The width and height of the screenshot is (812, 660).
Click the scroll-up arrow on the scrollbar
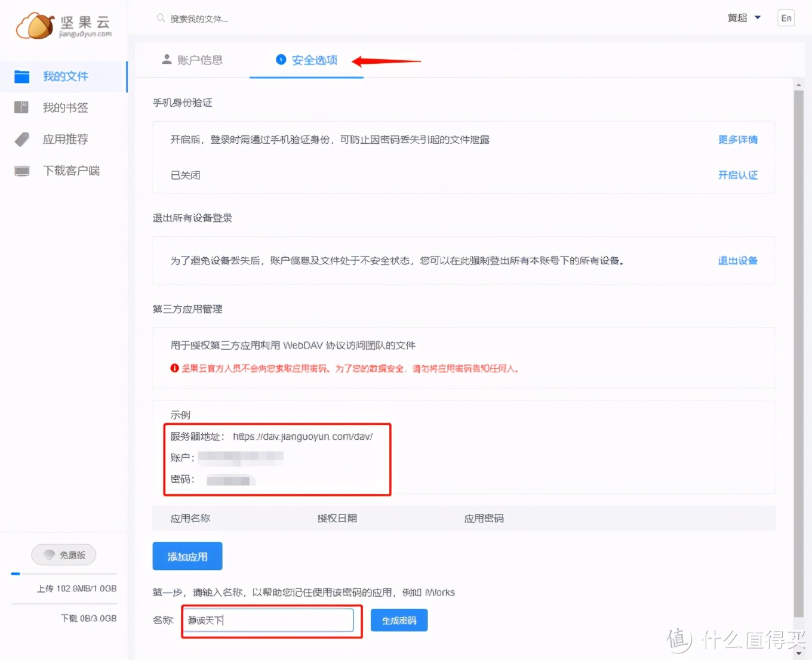click(799, 84)
